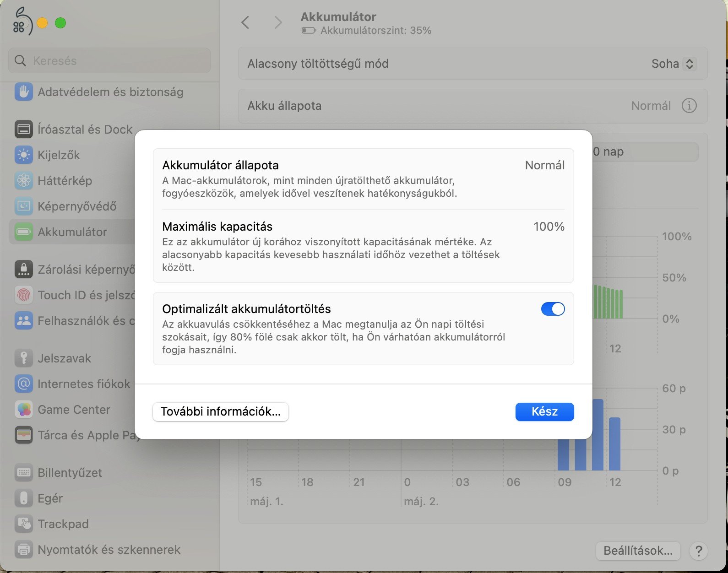Confirm the dialog with Kész

[x=544, y=411]
